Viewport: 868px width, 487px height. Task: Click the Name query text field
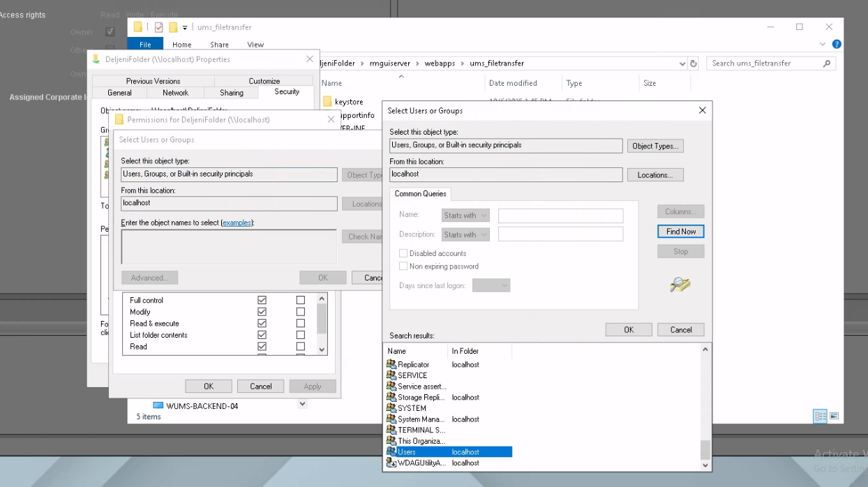tap(560, 216)
